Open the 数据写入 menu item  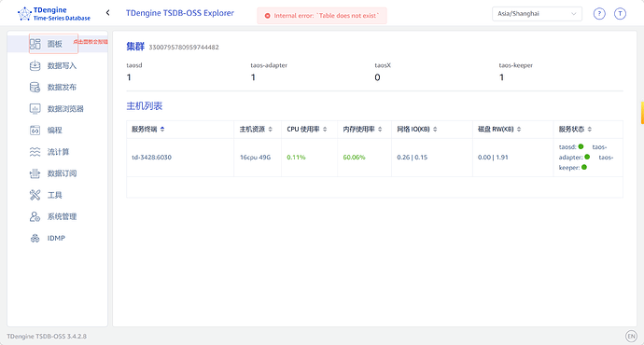[x=58, y=65]
